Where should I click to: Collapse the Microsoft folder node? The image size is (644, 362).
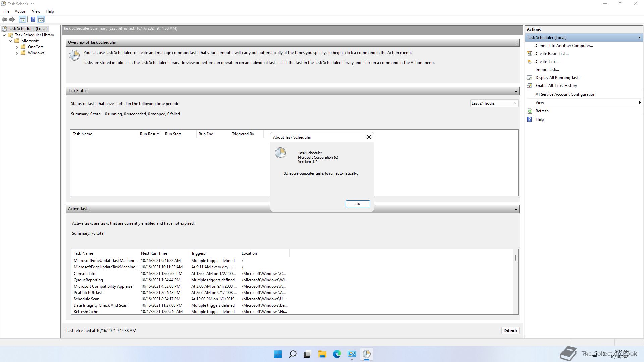point(10,41)
